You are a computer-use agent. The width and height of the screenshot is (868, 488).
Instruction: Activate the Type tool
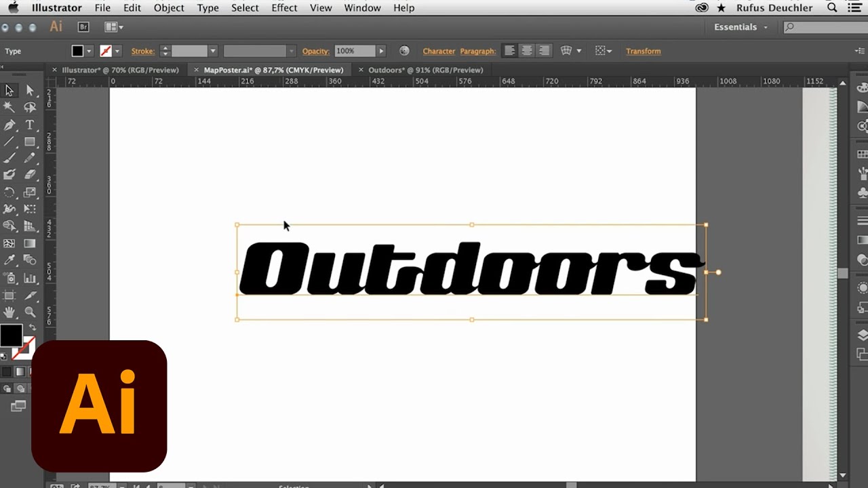(x=30, y=125)
